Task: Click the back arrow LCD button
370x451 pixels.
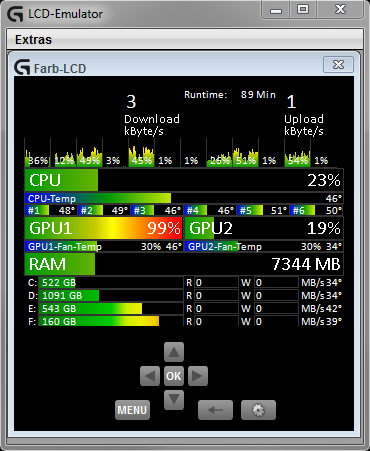Action: click(215, 410)
